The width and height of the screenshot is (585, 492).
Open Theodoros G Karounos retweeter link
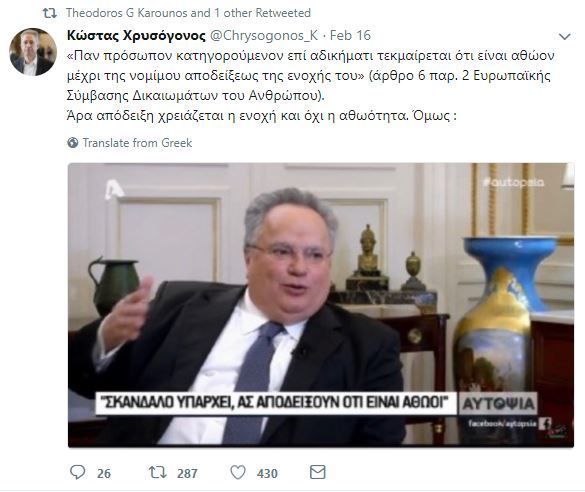[x=127, y=13]
